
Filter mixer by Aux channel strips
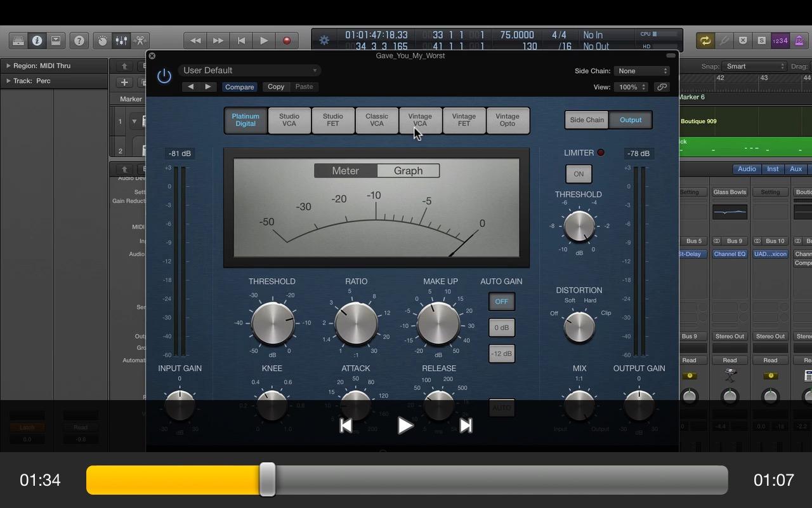pos(796,169)
